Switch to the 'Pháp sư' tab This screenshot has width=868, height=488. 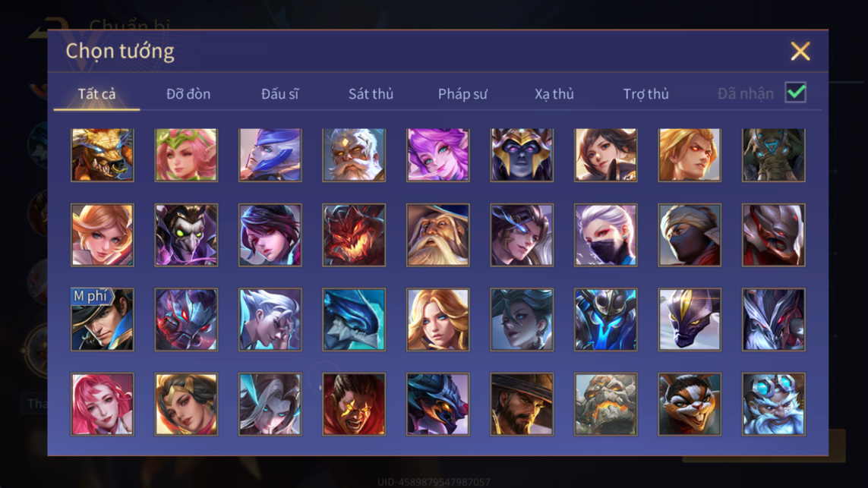coord(462,94)
